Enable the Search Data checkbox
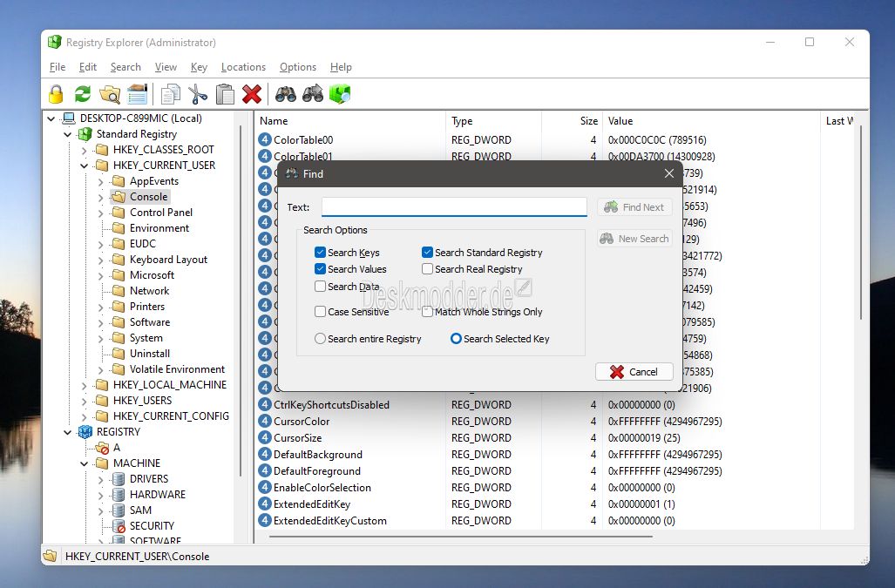 (320, 286)
